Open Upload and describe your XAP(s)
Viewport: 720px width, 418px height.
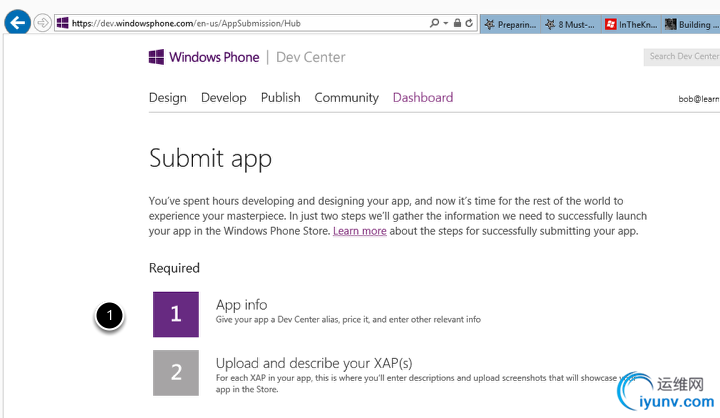(x=314, y=363)
